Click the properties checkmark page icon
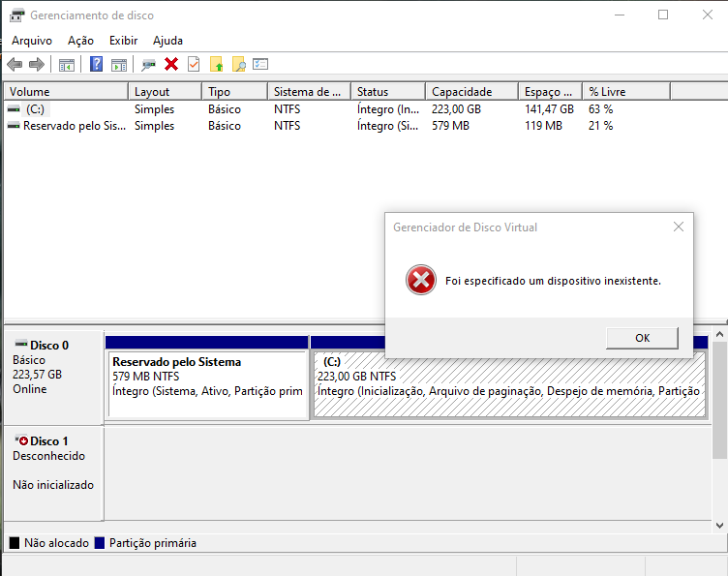The width and height of the screenshot is (728, 576). 194,65
